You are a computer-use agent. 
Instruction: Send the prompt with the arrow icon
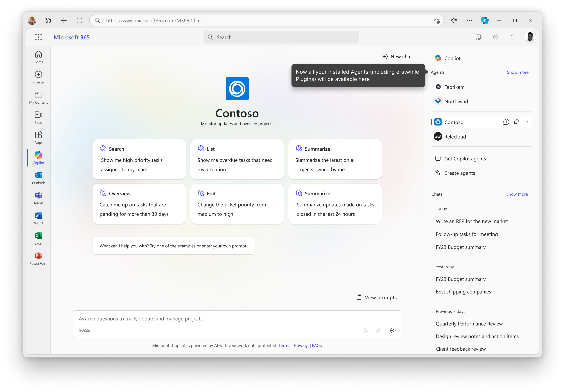(x=392, y=330)
